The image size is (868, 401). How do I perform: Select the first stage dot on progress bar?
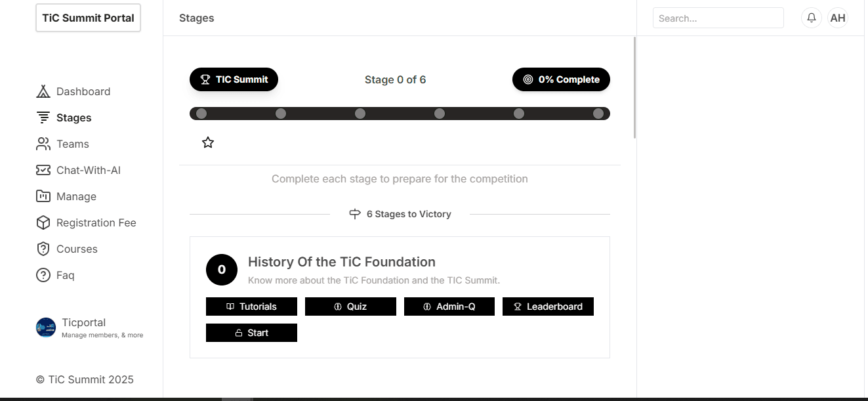pyautogui.click(x=201, y=113)
